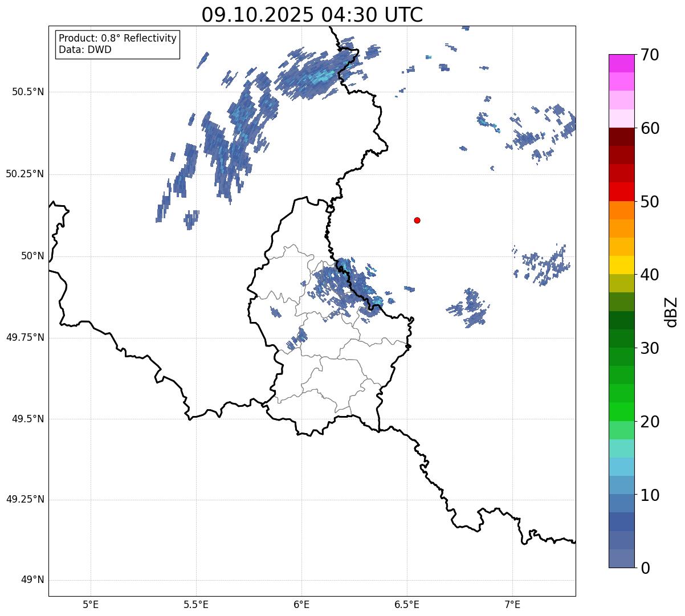Viewport: 685px width, 616px height.
Task: Click the yellow 40 dBZ colorbar segment
Action: 622,265
